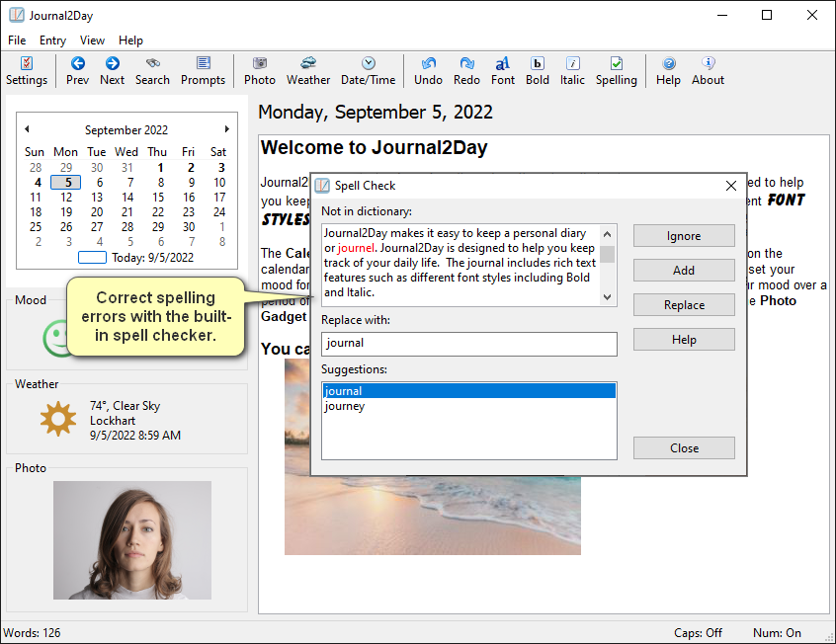Select 'journey' in Suggestions list
The width and height of the screenshot is (836, 644).
[469, 406]
